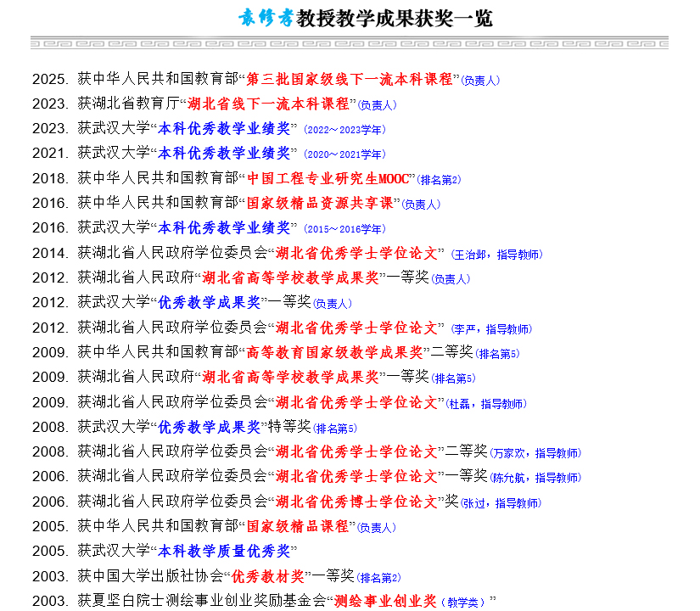The image size is (700, 611).
Task: Select the 高等教育国家级教学成果奖 award text
Action: (x=333, y=352)
